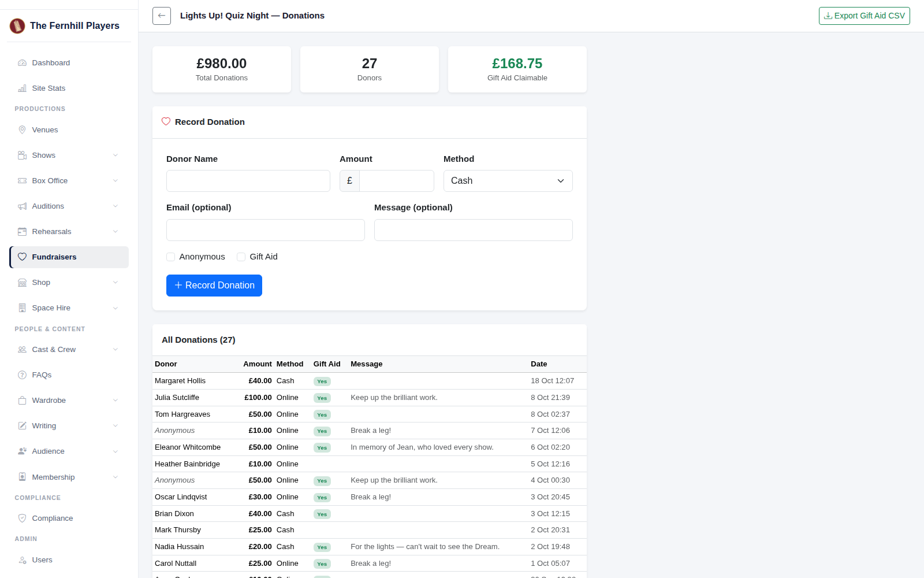Viewport: 924px width, 578px height.
Task: Go back using the arrow button
Action: 162,16
